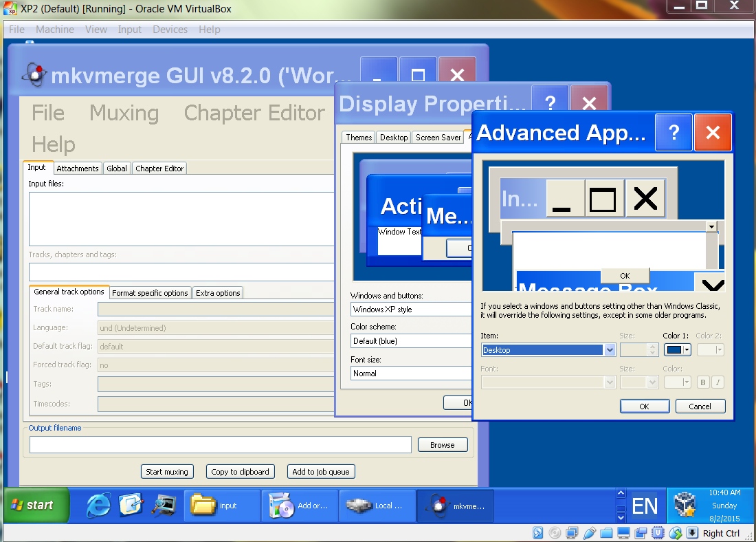The height and width of the screenshot is (542, 756).
Task: Open the Item dropdown showing Desktop
Action: [548, 350]
